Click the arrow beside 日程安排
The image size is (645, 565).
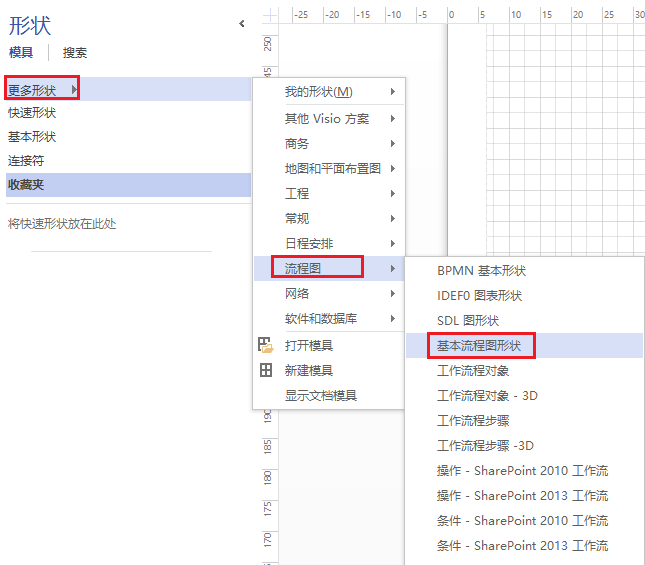coord(393,243)
